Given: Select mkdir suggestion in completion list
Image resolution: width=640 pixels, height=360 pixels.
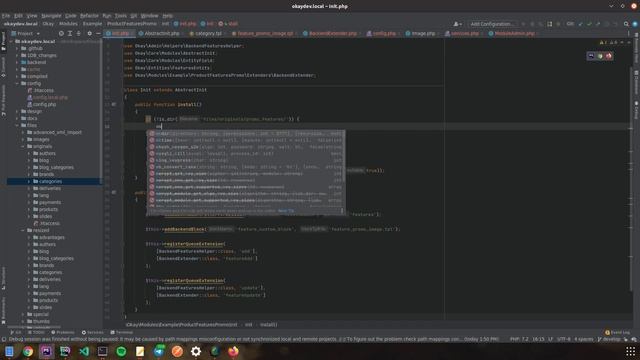Looking at the screenshot, I should click(246, 133).
